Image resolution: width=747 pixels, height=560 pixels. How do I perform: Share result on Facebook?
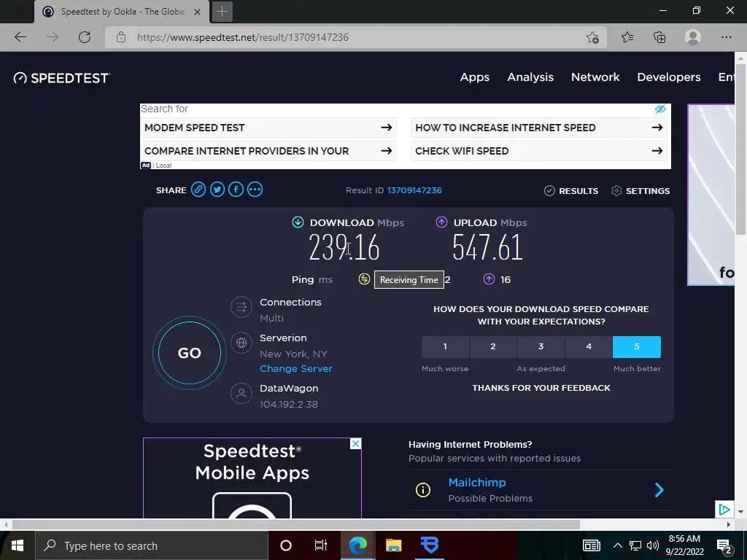pos(236,190)
